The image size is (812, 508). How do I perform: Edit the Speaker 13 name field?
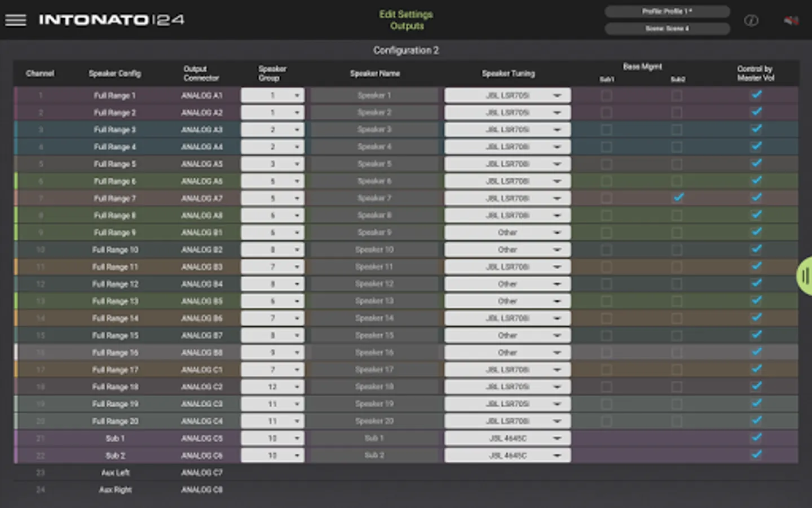374,301
